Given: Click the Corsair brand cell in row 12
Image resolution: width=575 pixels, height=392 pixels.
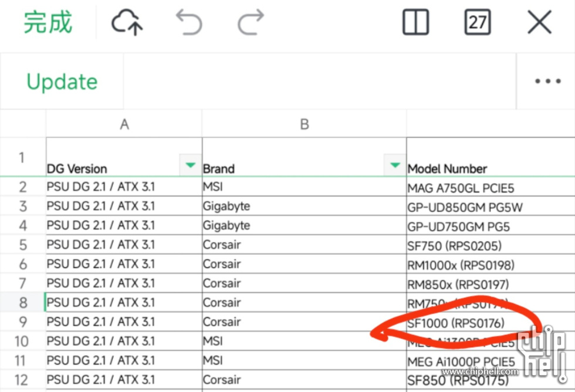Looking at the screenshot, I should pos(305,380).
